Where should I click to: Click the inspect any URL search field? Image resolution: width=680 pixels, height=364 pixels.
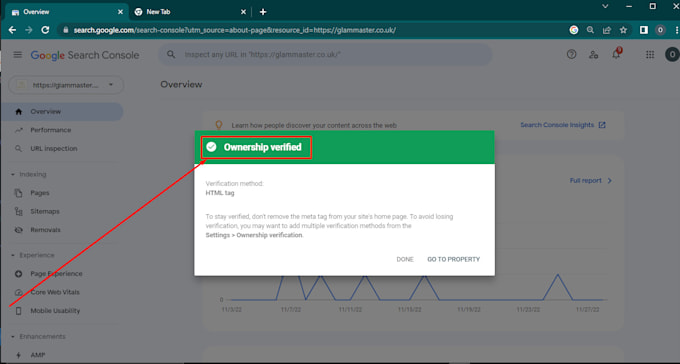point(326,55)
